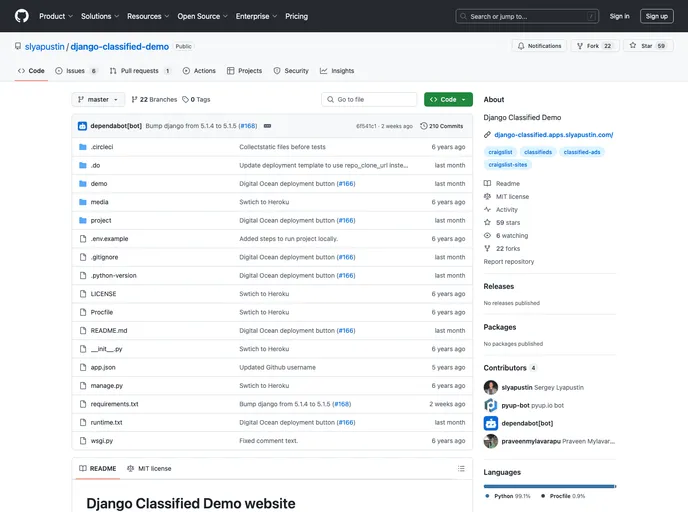Click the craigslist topic tag
This screenshot has height=512, width=688.
tap(500, 152)
